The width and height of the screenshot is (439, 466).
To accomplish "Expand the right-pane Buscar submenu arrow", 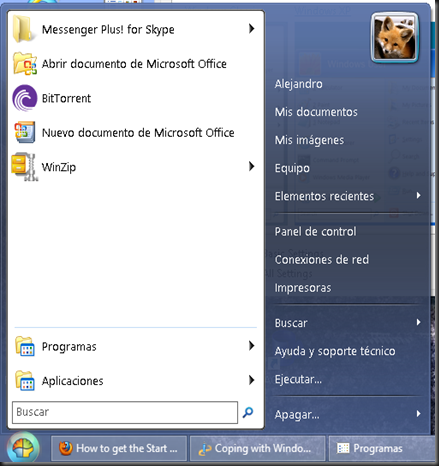I will point(419,322).
